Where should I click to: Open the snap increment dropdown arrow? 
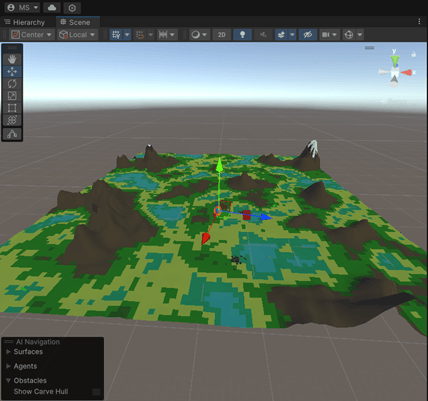pyautogui.click(x=173, y=35)
